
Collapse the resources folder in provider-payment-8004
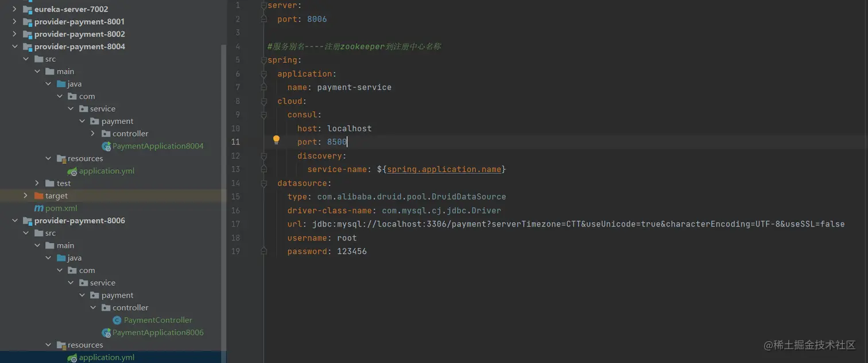[x=48, y=159]
